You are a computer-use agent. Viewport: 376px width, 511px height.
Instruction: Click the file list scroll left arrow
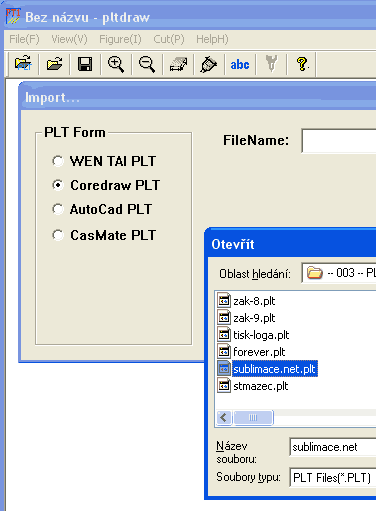click(224, 417)
